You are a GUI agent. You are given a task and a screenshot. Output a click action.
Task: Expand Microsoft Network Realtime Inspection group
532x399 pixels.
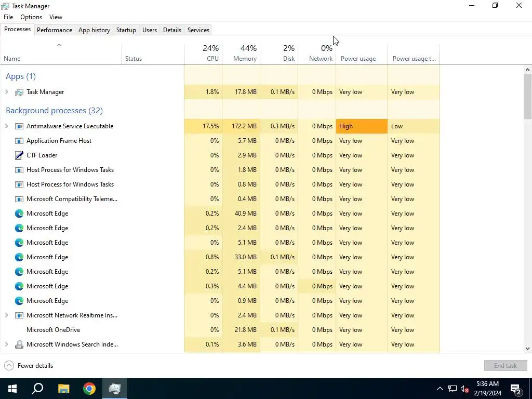6,315
